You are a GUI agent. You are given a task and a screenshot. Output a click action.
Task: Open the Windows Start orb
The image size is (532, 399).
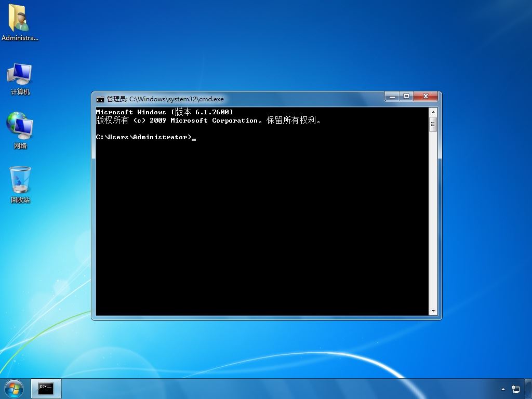(14, 389)
